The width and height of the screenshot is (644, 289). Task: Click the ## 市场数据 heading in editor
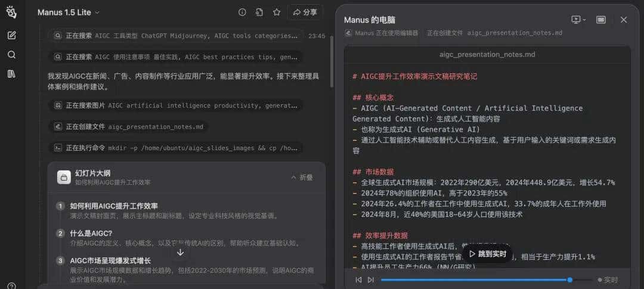point(373,172)
